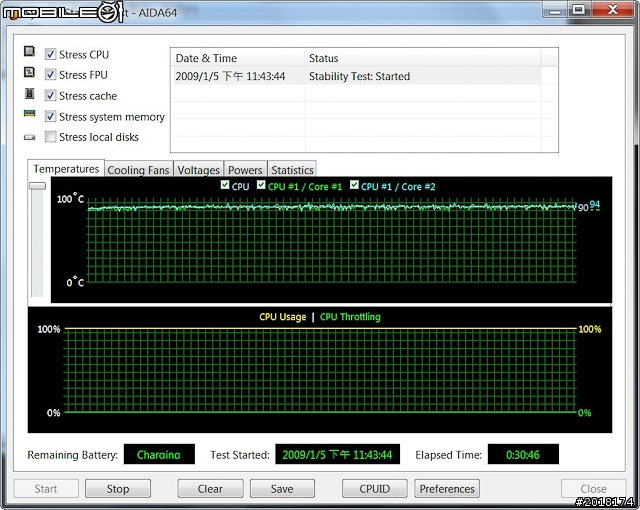Image resolution: width=640 pixels, height=510 pixels.
Task: Select the Statistics tab
Action: pyautogui.click(x=292, y=170)
